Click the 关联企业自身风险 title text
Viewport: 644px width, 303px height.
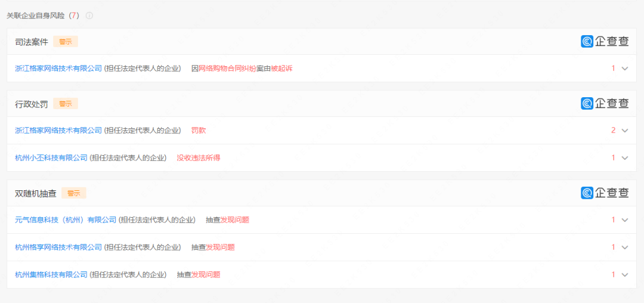click(x=36, y=16)
